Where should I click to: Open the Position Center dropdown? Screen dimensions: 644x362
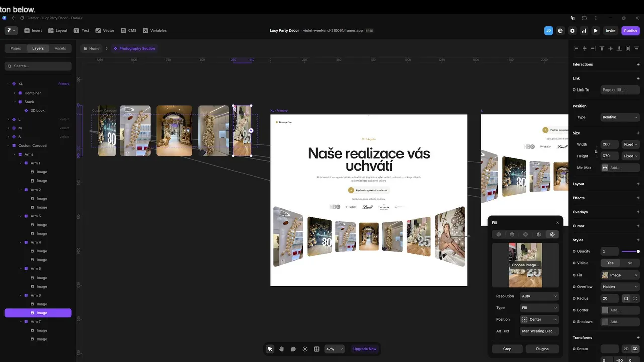539,319
